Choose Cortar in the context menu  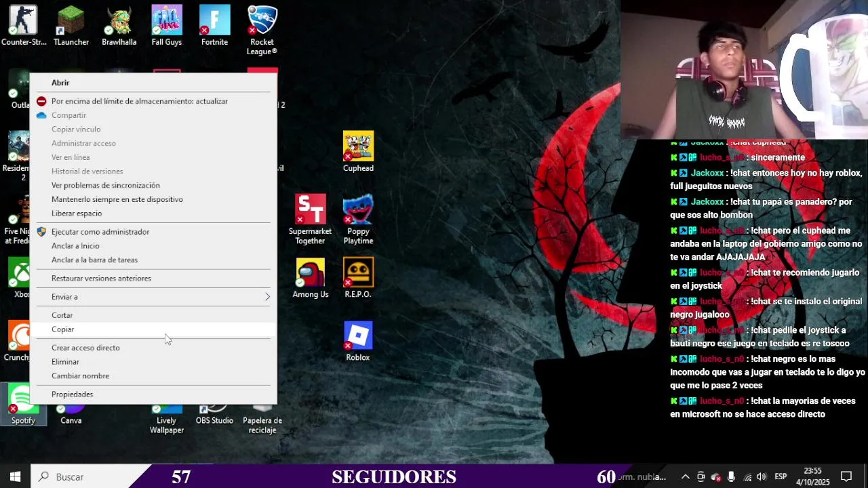(153, 315)
